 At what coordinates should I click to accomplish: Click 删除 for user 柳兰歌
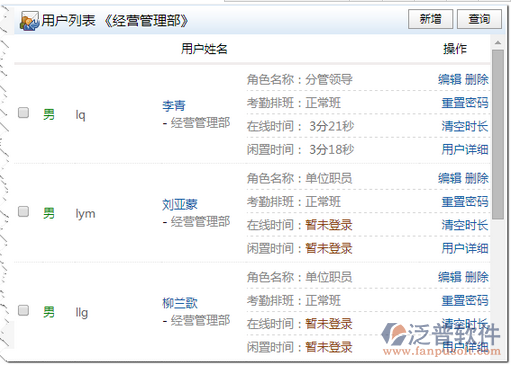[477, 277]
